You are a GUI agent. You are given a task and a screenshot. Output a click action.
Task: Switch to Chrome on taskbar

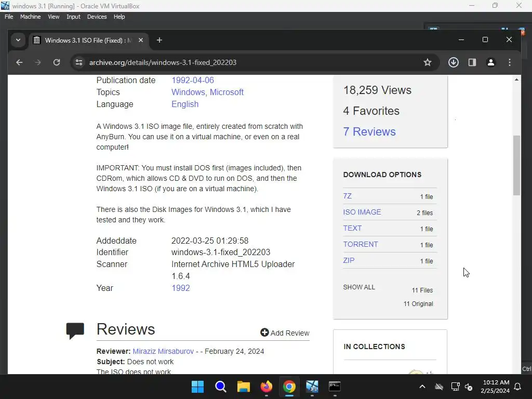click(289, 387)
